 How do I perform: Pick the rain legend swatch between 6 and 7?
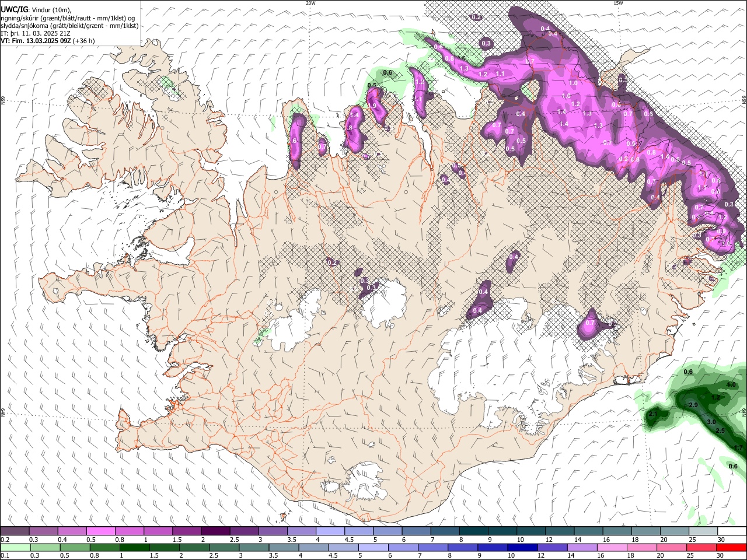pyautogui.click(x=403, y=547)
